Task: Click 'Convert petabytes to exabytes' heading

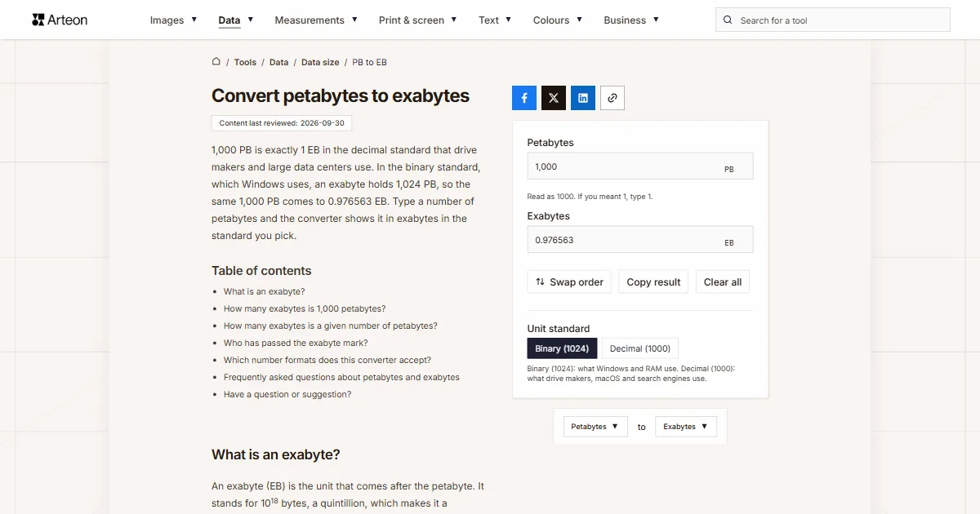Action: [341, 95]
